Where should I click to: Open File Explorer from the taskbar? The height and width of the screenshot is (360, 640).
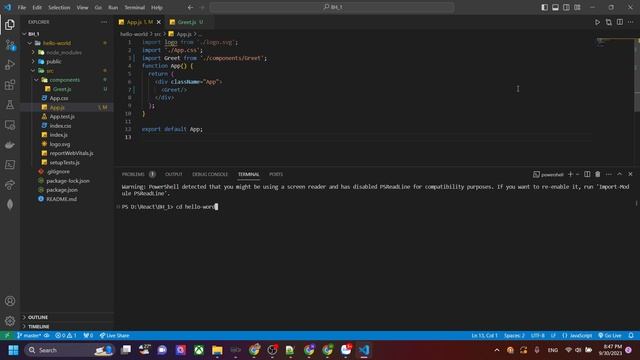[x=217, y=350]
